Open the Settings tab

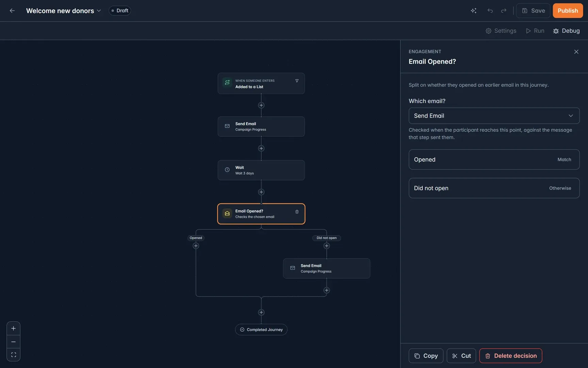501,31
